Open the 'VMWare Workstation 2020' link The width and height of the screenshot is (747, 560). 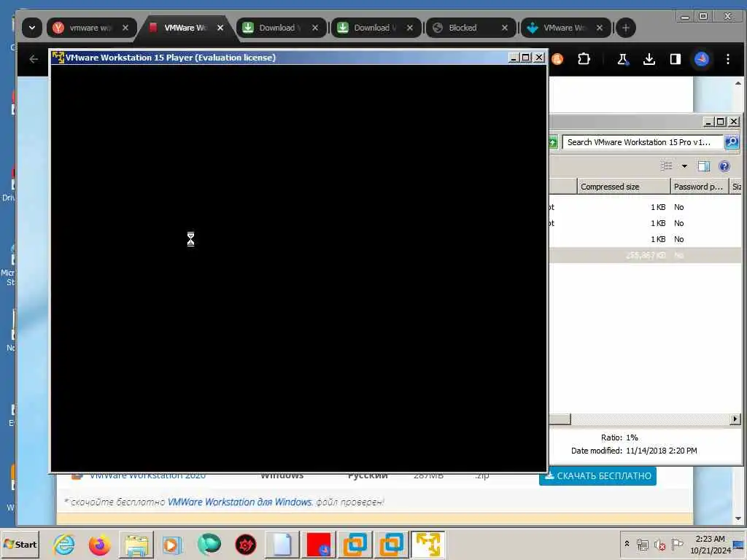[147, 475]
